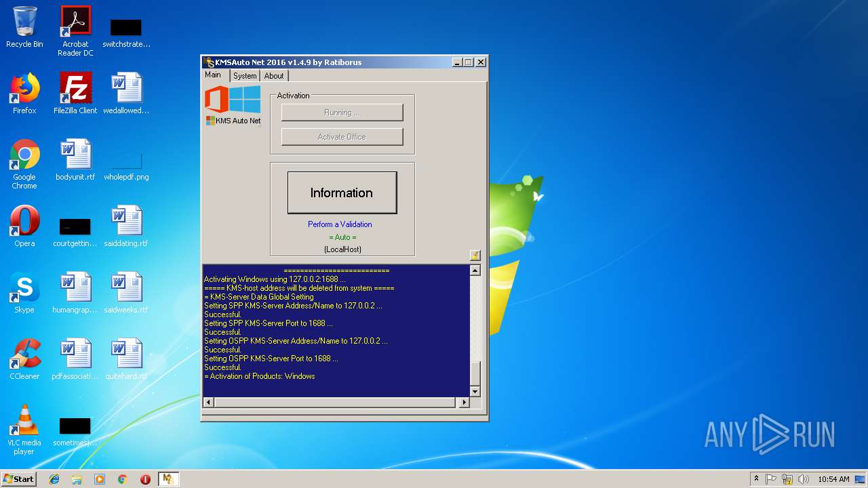
Task: Click log line 'Activating Windows using 127.0.0.2:1688'
Action: tap(275, 279)
